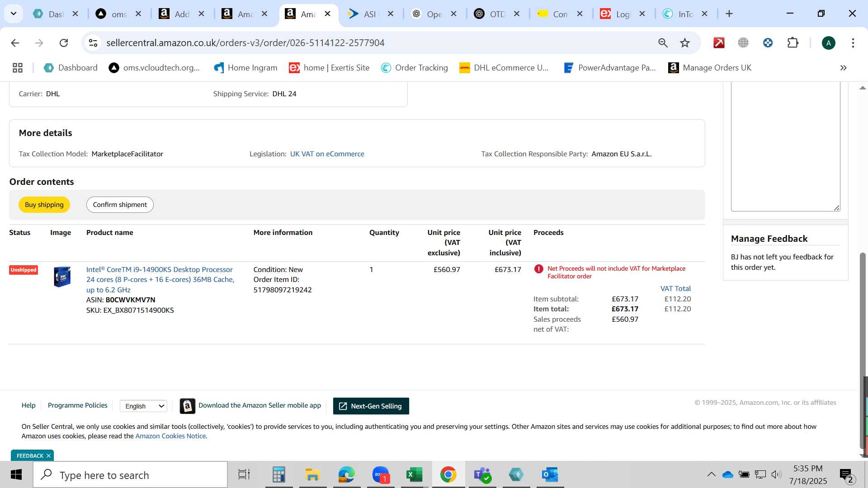Open the Extensions puzzle-piece menu
The height and width of the screenshot is (488, 868).
(793, 43)
